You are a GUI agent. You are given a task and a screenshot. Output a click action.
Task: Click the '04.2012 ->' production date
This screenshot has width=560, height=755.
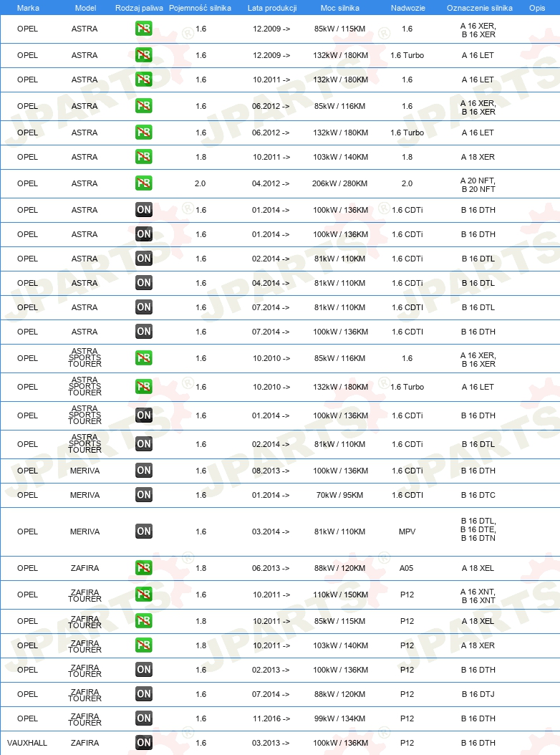pos(271,183)
